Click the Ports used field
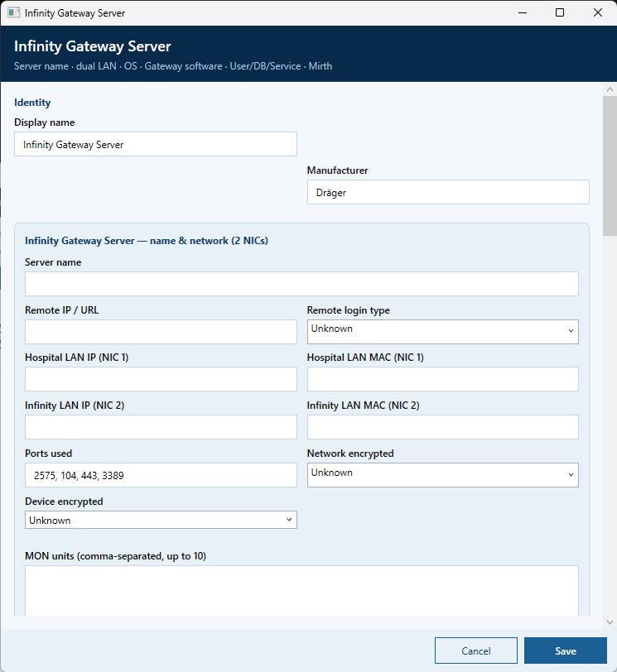Screen dimensions: 617x672 [161, 475]
